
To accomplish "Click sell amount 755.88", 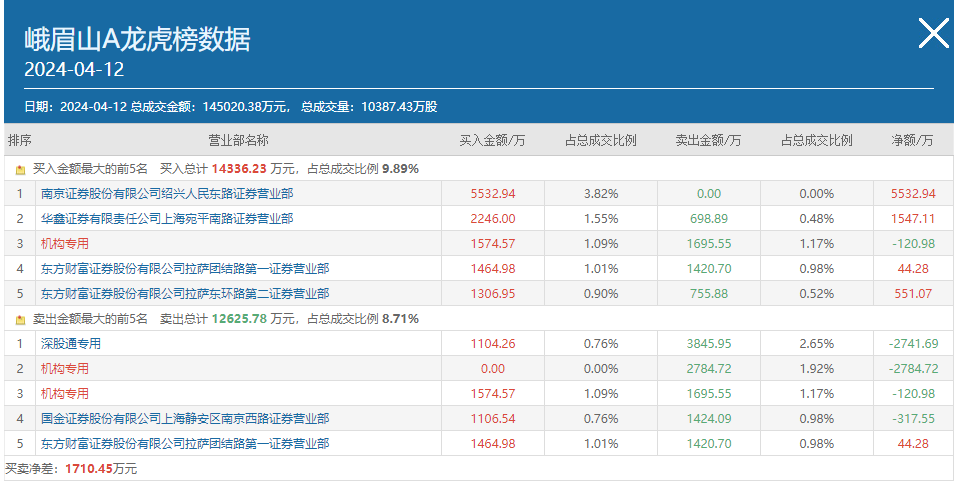I will pos(709,294).
